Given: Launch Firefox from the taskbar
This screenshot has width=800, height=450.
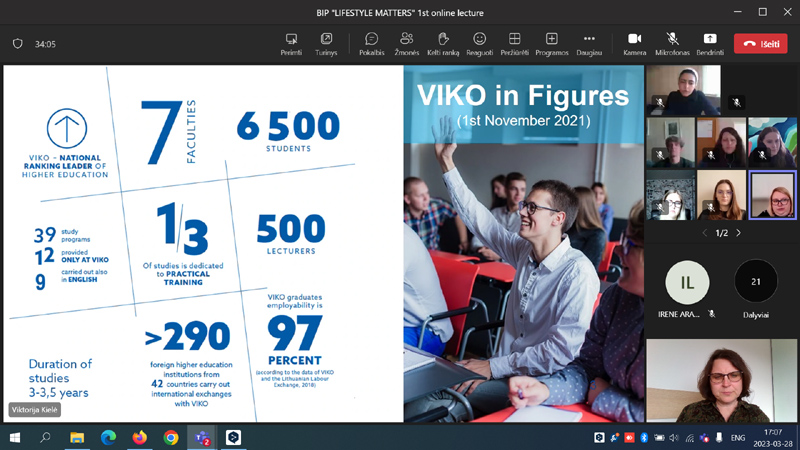Looking at the screenshot, I should click(x=139, y=438).
